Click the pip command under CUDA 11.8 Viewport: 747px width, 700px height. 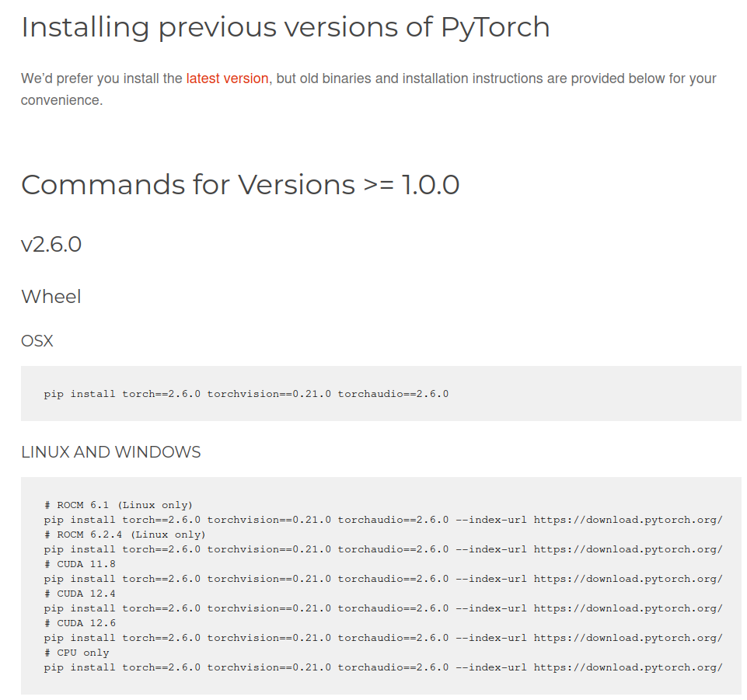coord(383,579)
